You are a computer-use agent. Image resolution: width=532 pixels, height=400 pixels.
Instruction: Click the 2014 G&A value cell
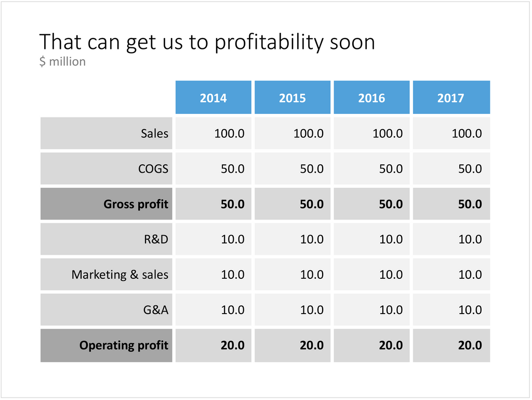[x=214, y=309]
